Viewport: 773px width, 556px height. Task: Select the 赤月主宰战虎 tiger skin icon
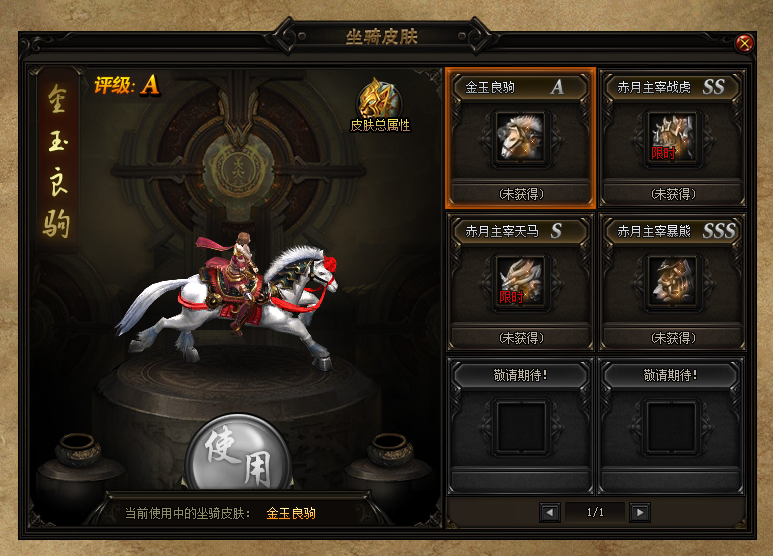pos(672,138)
